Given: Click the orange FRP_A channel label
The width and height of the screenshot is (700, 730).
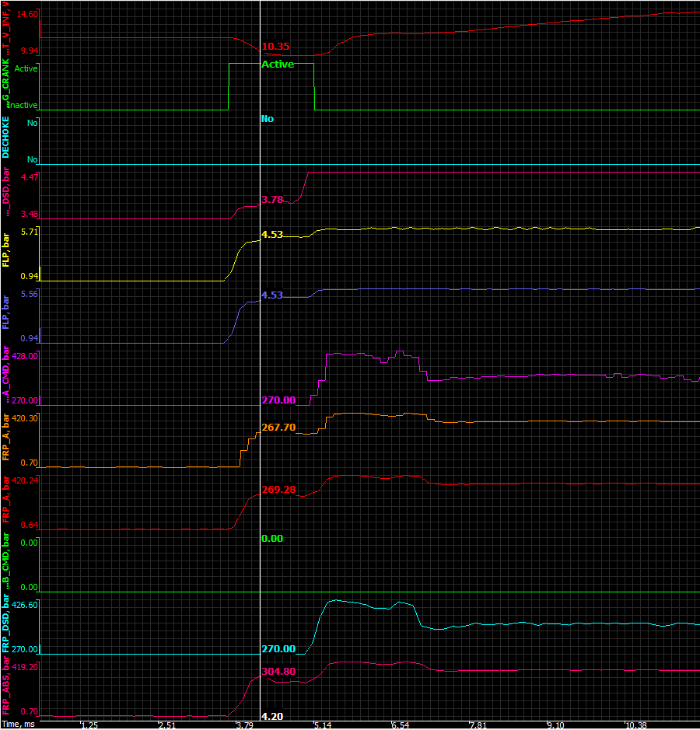Looking at the screenshot, I should tap(6, 440).
